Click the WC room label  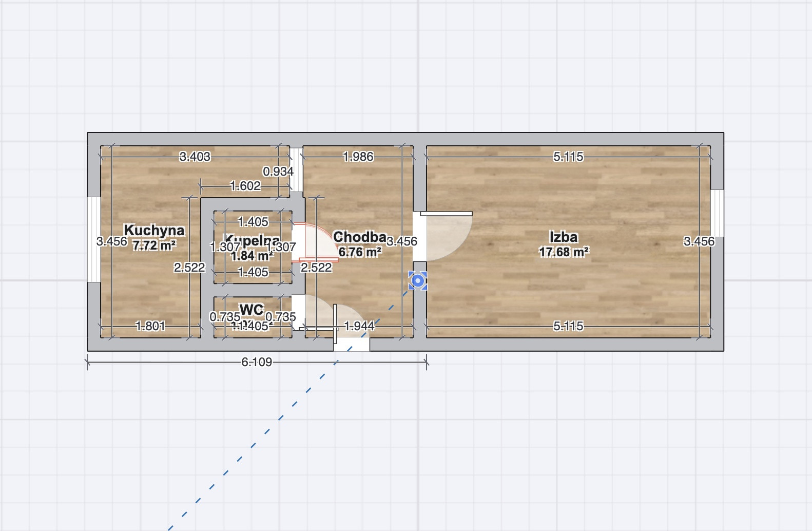(x=252, y=310)
